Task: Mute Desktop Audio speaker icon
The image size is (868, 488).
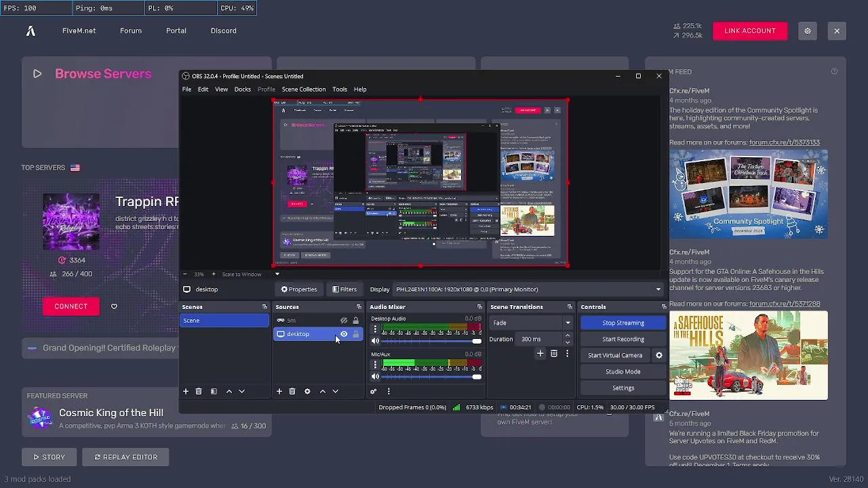Action: click(x=375, y=341)
